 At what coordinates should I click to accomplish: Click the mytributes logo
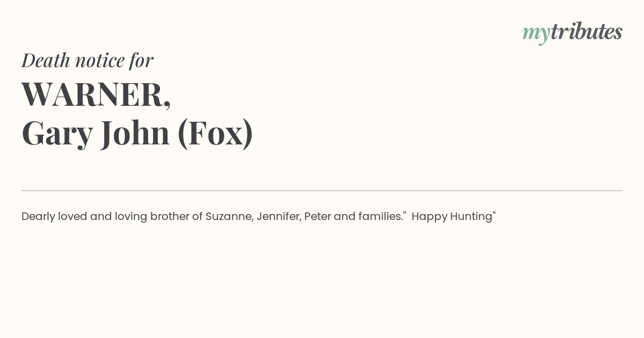pyautogui.click(x=572, y=33)
